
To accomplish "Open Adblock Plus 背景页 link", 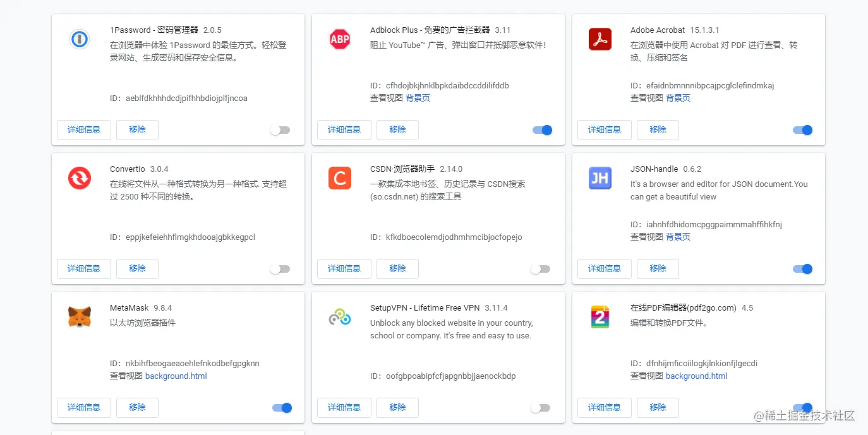I will coord(418,98).
